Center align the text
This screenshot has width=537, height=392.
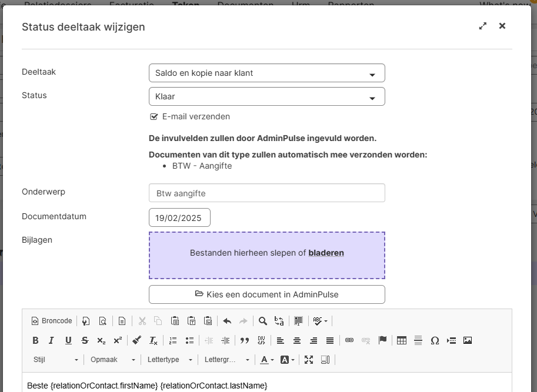point(297,340)
